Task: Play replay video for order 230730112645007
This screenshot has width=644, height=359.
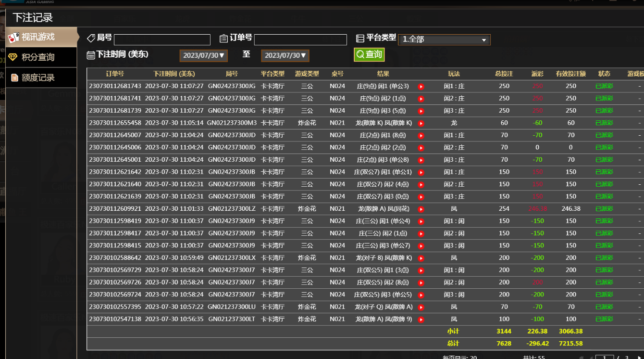Action: [x=421, y=136]
